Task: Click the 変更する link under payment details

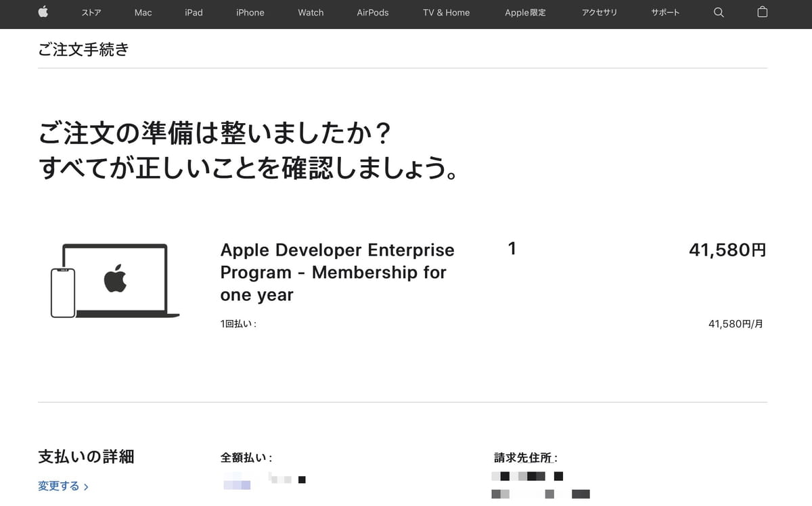Action: coord(64,486)
